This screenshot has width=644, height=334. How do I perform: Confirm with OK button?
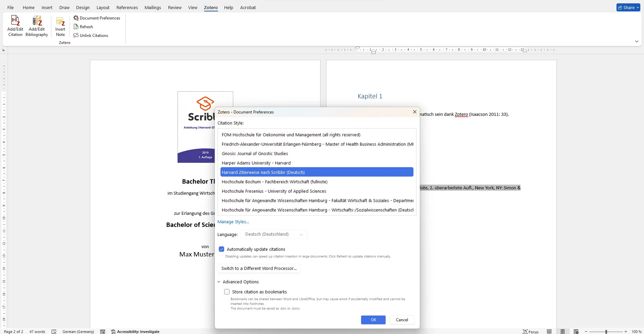[x=373, y=320]
